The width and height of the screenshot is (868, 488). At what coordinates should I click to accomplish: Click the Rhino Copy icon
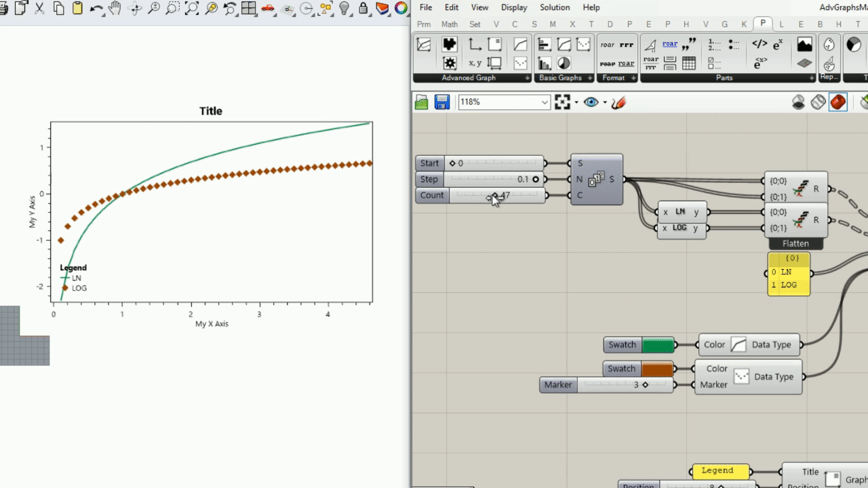[58, 8]
